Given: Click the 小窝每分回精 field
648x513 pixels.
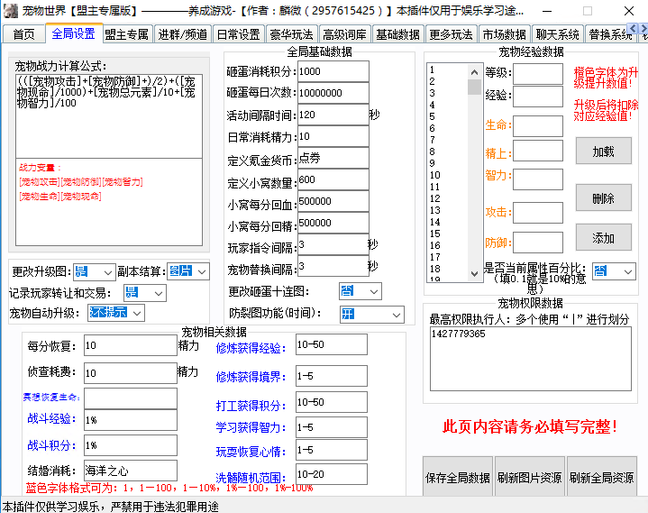Looking at the screenshot, I should [x=333, y=223].
